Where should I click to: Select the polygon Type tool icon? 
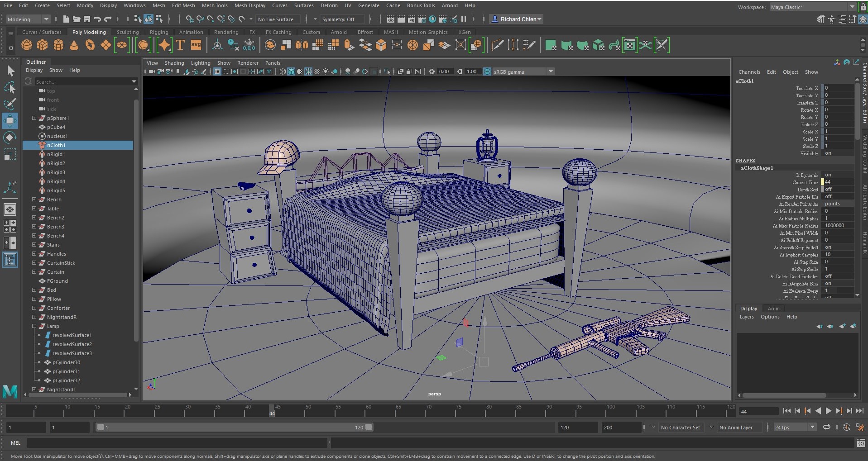coord(180,45)
